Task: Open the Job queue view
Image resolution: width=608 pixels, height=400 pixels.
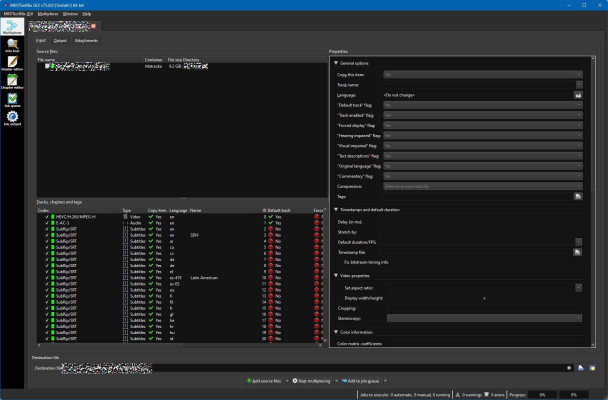Action: (12, 100)
